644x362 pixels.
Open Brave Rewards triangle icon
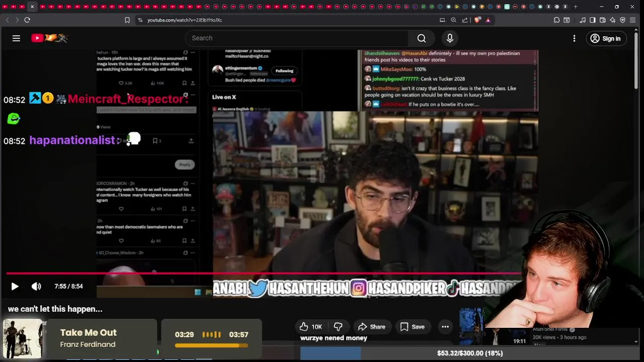coord(488,20)
